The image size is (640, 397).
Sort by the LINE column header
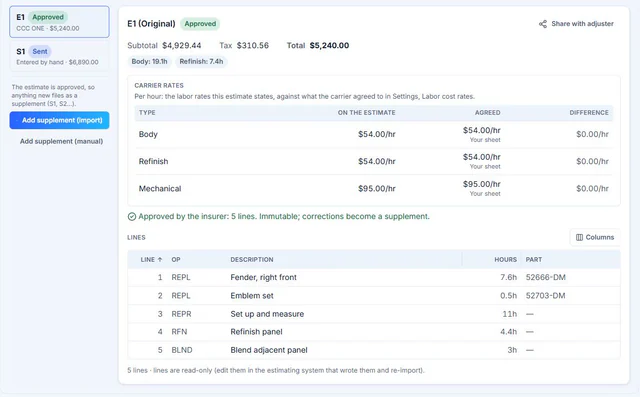coord(151,259)
